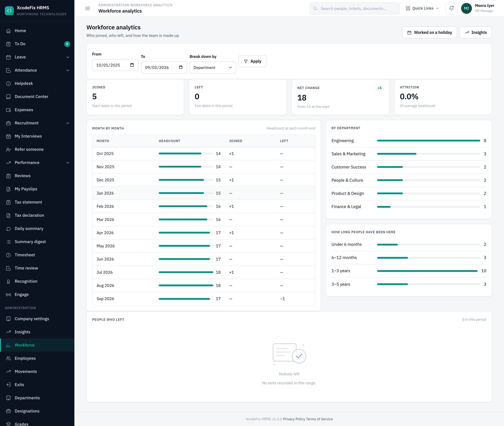This screenshot has height=426, width=504.
Task: Click the Document Center icon
Action: pyautogui.click(x=8, y=97)
